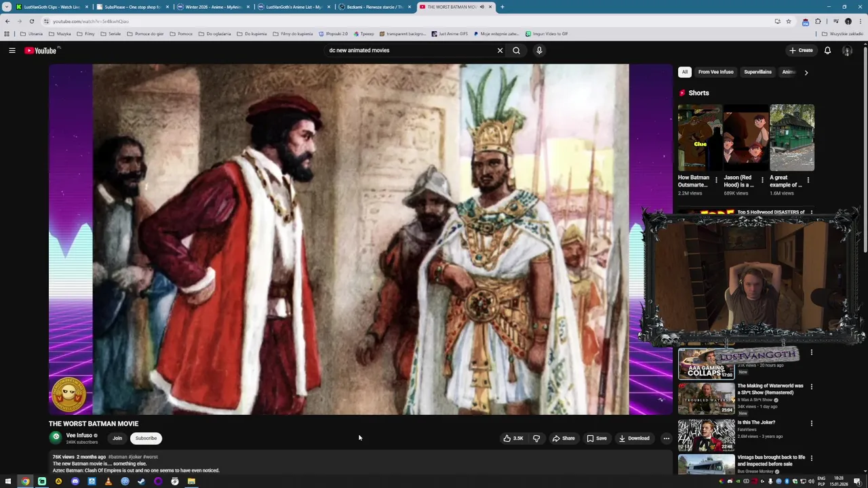The width and height of the screenshot is (868, 488).
Task: Open VLC from the taskbar
Action: (108, 481)
